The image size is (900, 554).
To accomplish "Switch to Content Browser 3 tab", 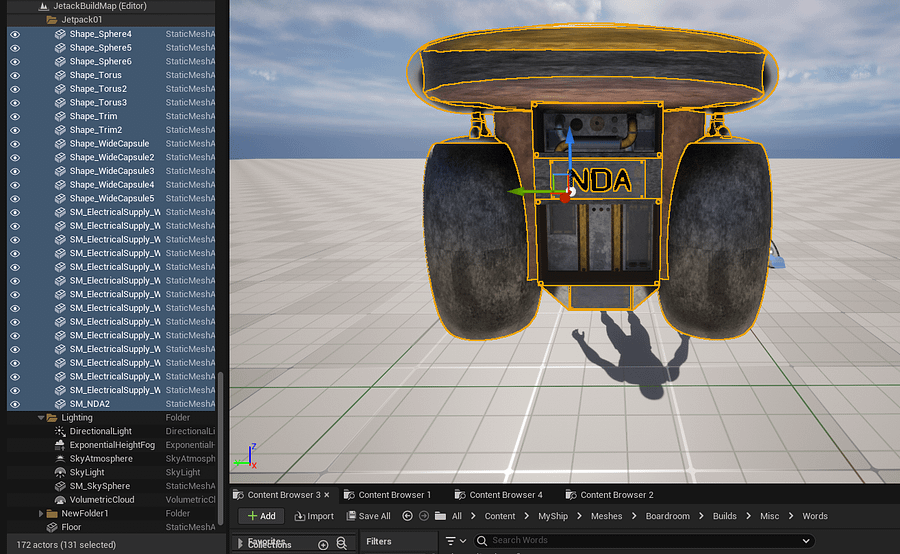I will 284,495.
